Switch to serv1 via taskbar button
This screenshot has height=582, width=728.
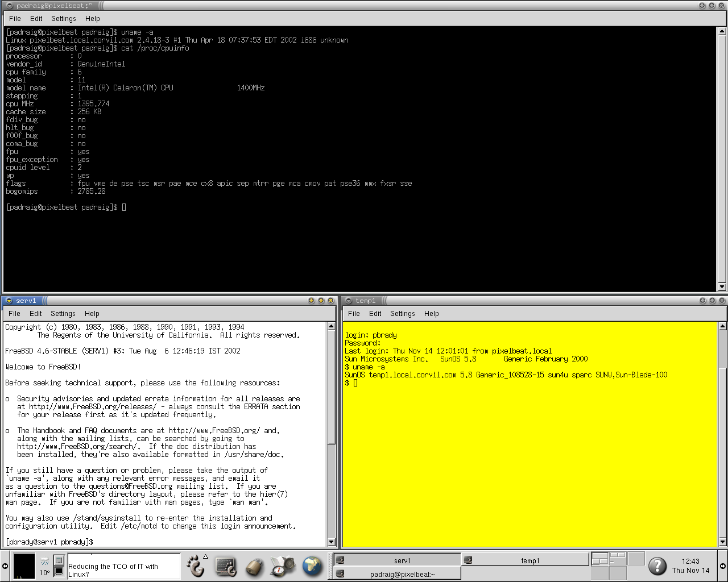coord(397,560)
